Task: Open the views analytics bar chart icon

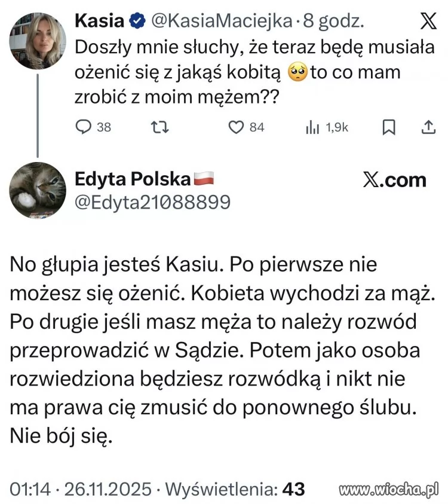Action: (x=313, y=127)
